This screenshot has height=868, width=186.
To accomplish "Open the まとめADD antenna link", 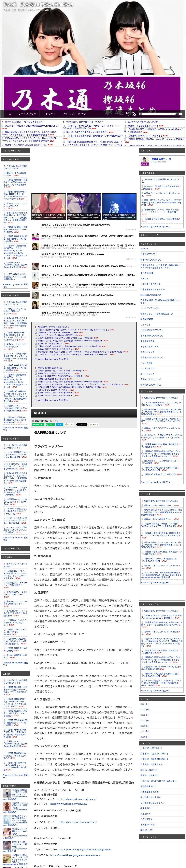I will (147, 273).
